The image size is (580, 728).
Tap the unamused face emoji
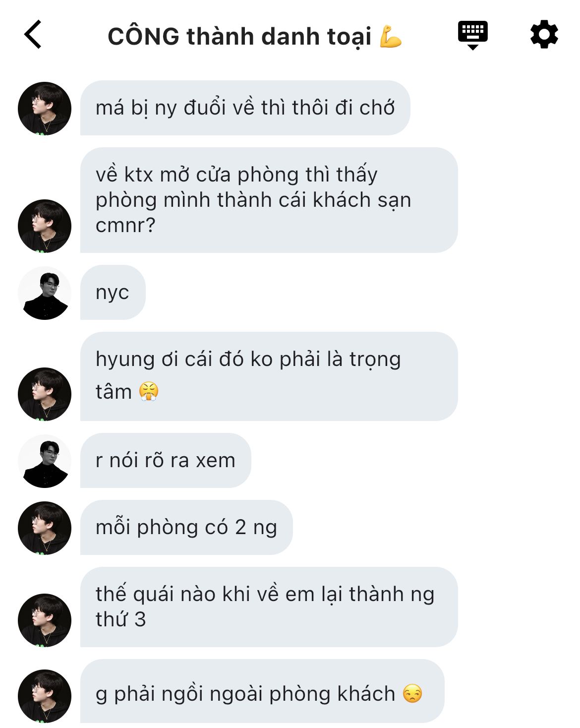[x=412, y=693]
